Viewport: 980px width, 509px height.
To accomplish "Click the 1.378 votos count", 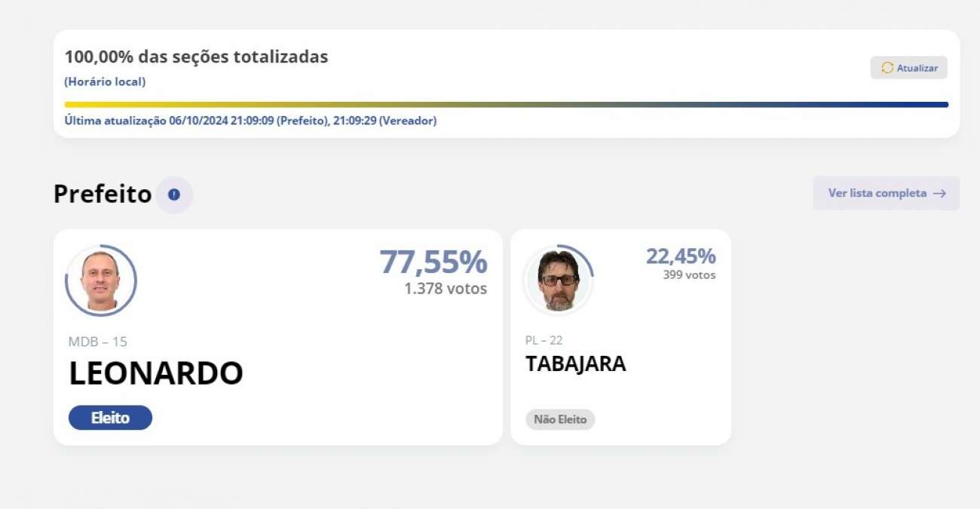I will [446, 288].
